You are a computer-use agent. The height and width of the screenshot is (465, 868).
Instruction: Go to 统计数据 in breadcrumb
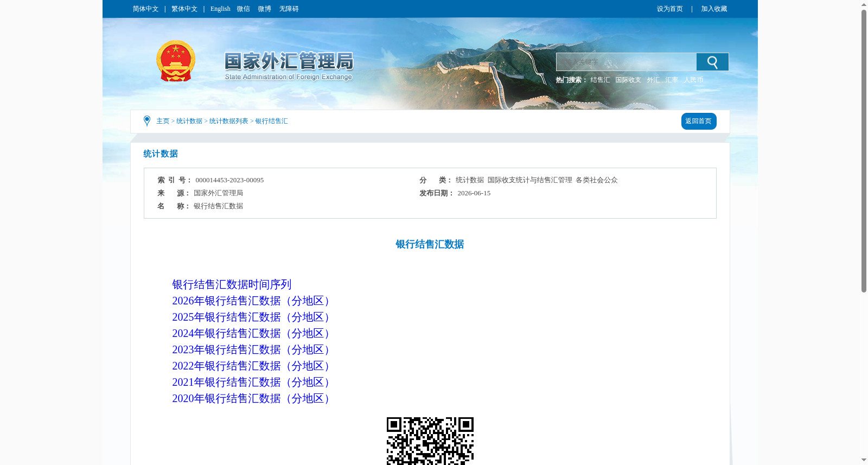(x=189, y=121)
